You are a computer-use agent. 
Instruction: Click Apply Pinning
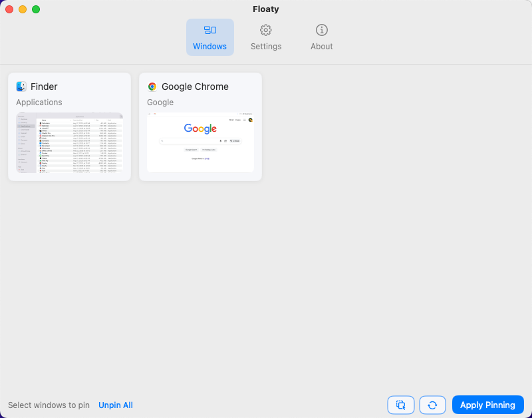487,405
